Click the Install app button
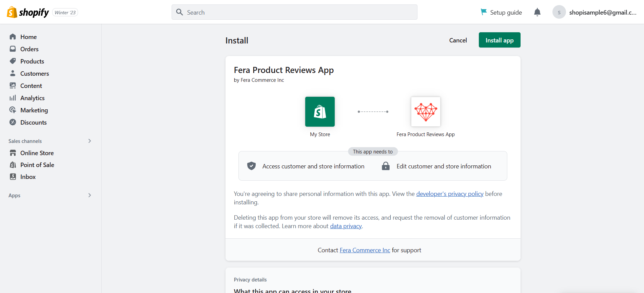Screen dimensions: 644x293 [x=500, y=40]
